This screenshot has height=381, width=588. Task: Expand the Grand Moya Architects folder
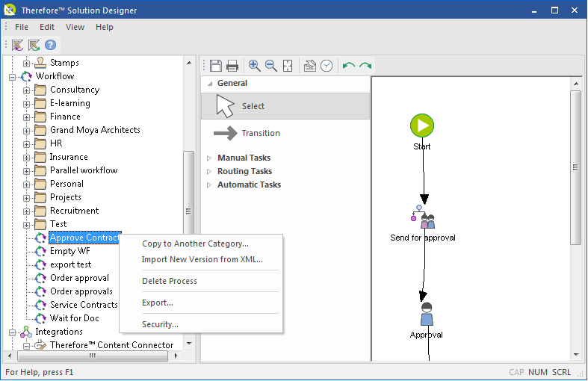(26, 131)
